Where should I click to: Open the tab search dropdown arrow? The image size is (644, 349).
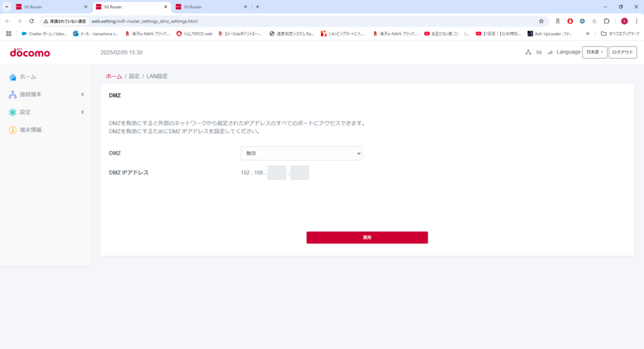6,6
